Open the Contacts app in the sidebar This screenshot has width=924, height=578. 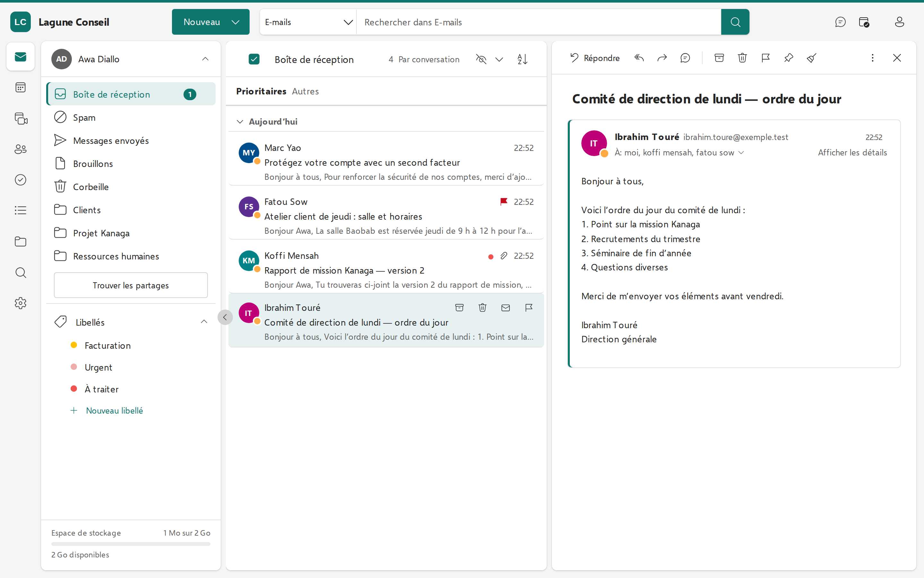pyautogui.click(x=21, y=149)
